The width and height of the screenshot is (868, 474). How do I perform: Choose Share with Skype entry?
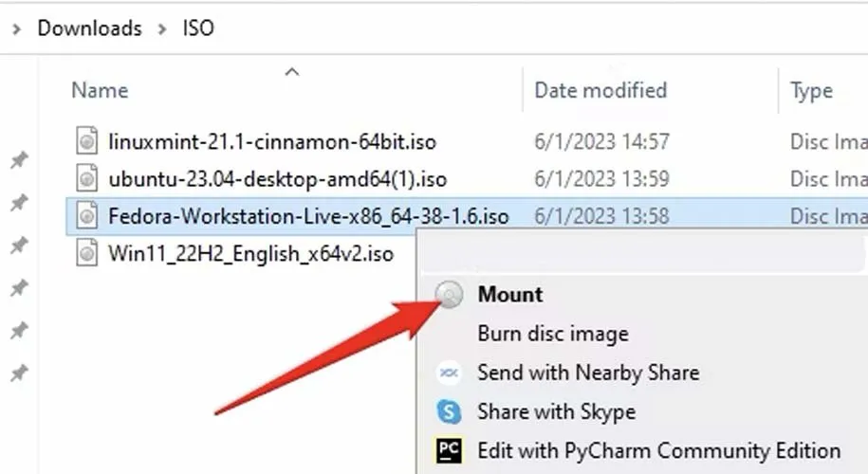pos(556,411)
